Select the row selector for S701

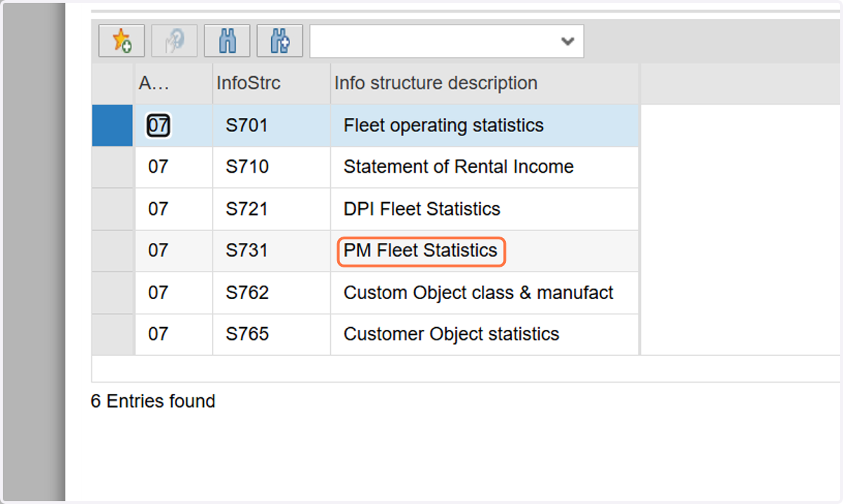(x=112, y=126)
